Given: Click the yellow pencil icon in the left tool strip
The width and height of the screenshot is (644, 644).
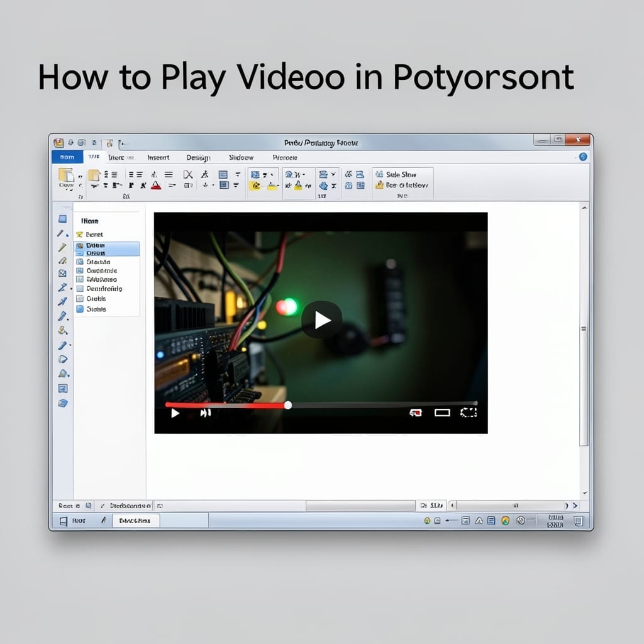Looking at the screenshot, I should 62,247.
